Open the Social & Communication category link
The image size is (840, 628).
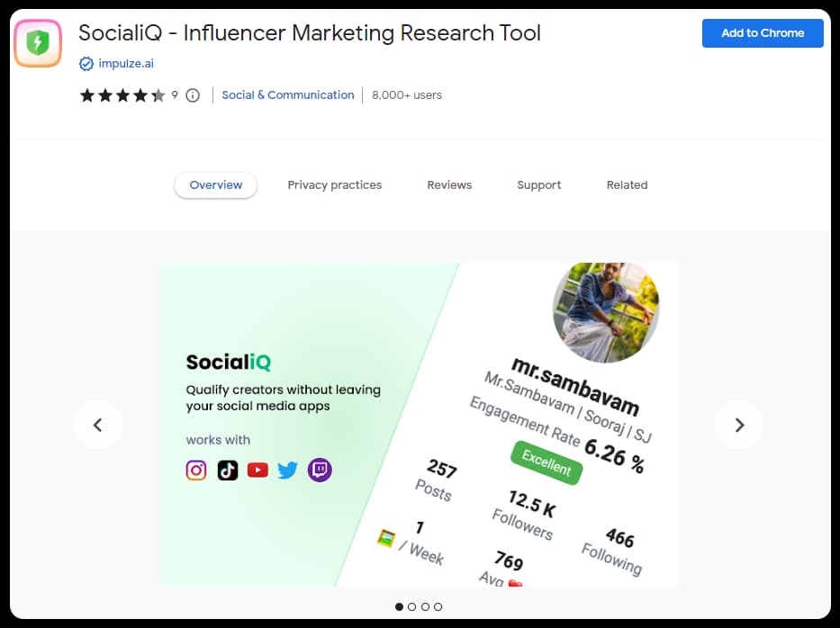click(288, 95)
